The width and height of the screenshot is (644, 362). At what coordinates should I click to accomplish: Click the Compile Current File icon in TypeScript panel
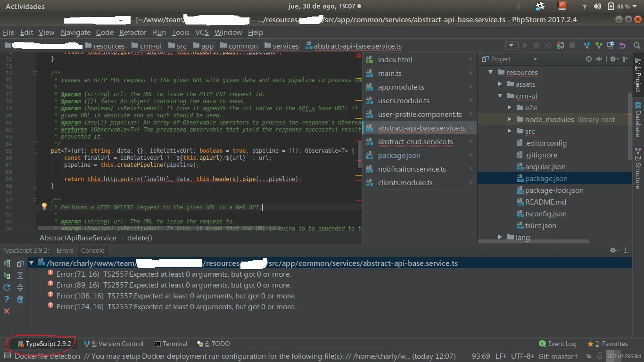click(x=7, y=276)
